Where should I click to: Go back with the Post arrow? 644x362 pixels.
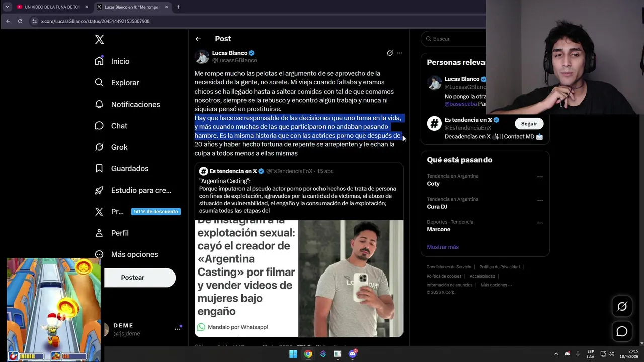(198, 39)
